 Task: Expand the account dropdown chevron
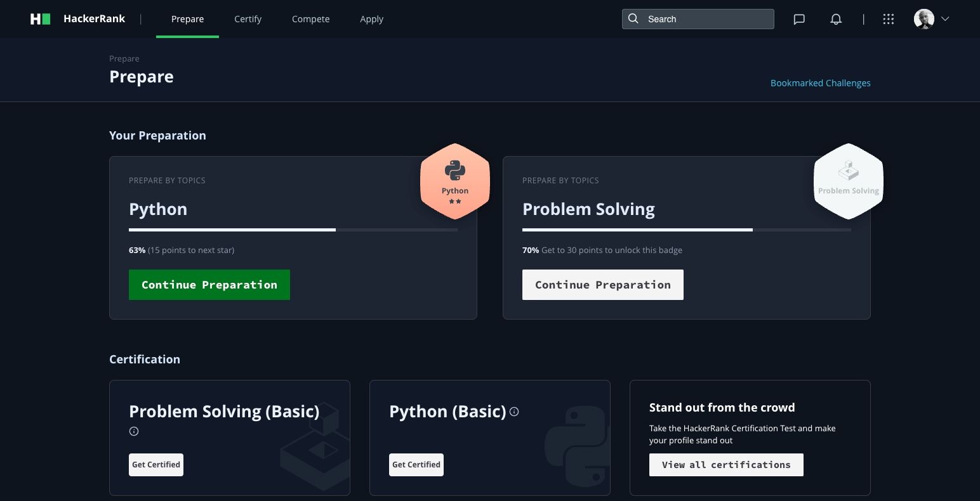point(945,19)
